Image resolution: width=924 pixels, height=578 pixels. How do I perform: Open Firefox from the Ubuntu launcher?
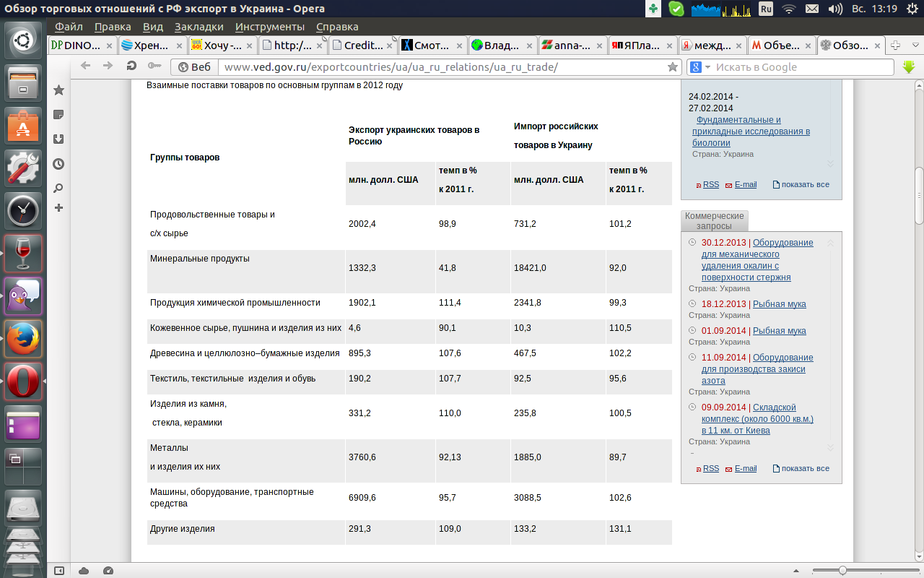pyautogui.click(x=24, y=338)
